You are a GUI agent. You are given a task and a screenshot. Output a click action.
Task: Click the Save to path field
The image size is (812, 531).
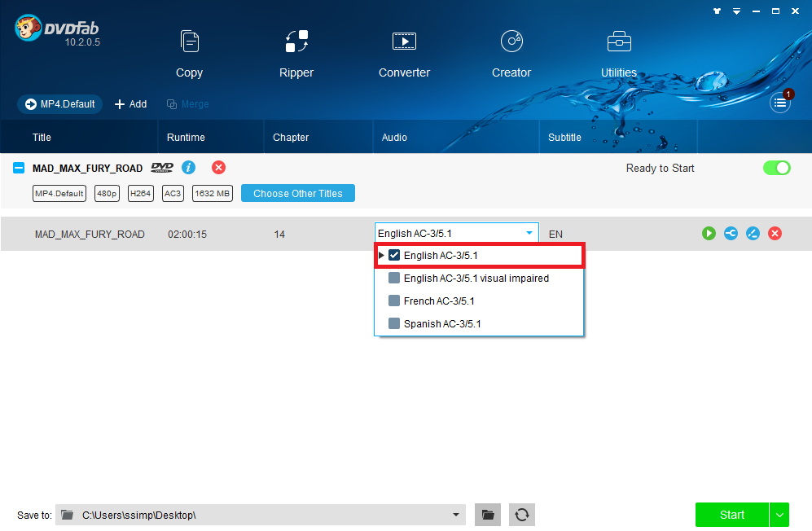click(261, 515)
